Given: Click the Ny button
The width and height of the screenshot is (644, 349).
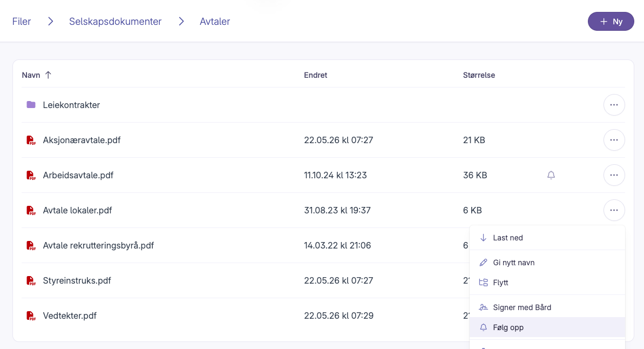Looking at the screenshot, I should 611,22.
